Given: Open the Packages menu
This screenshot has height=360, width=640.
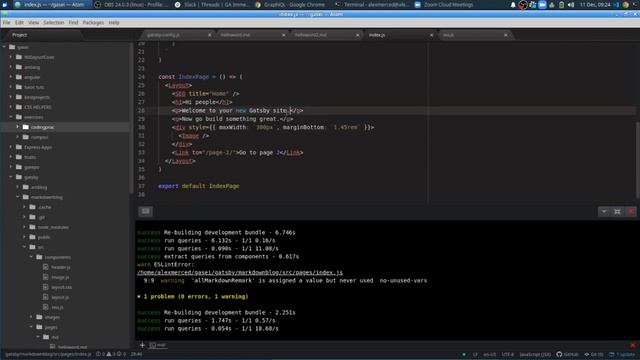Looking at the screenshot, I should pos(93,22).
